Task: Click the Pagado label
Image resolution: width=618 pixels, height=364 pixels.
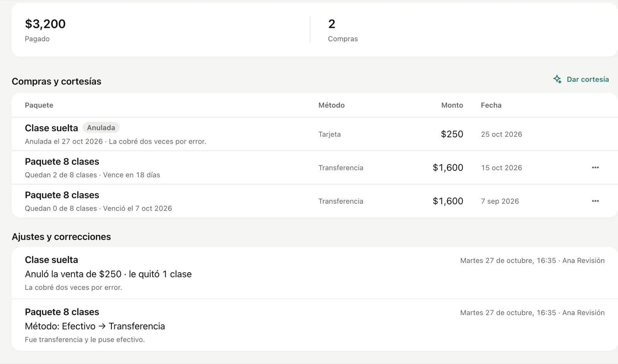Action: click(x=37, y=39)
